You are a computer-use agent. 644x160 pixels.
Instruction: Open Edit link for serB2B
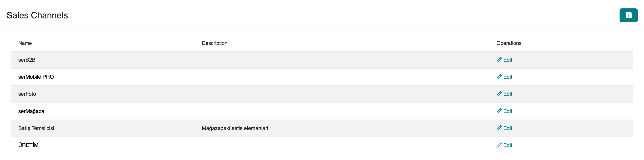coord(508,60)
